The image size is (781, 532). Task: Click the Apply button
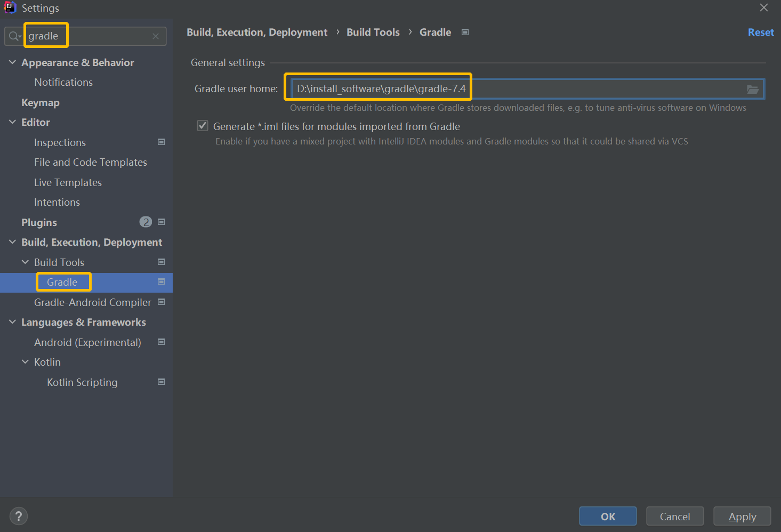[742, 516]
